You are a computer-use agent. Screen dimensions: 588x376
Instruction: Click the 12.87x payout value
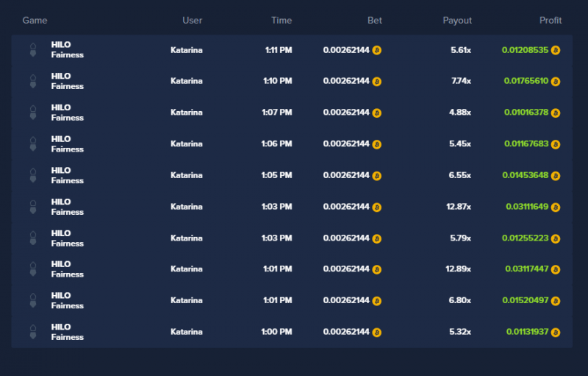[x=459, y=207]
